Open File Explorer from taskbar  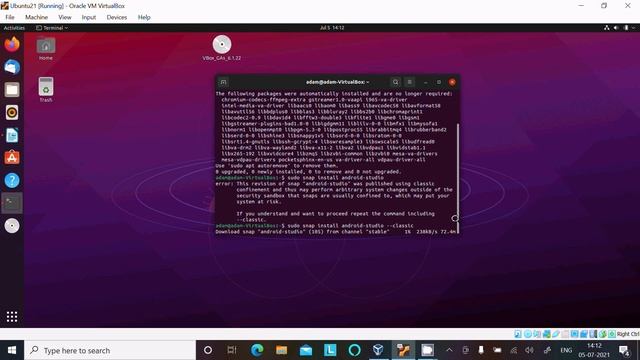pos(281,350)
